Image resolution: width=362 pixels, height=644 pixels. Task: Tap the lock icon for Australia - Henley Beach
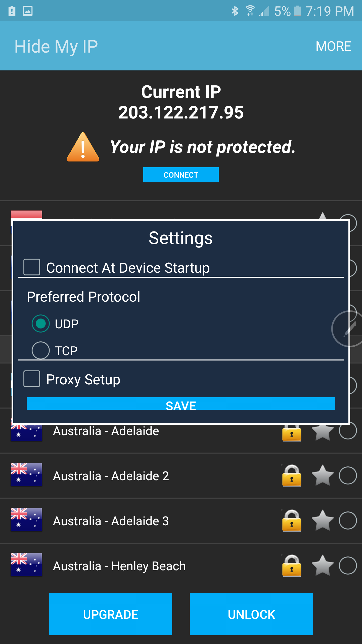click(x=292, y=565)
